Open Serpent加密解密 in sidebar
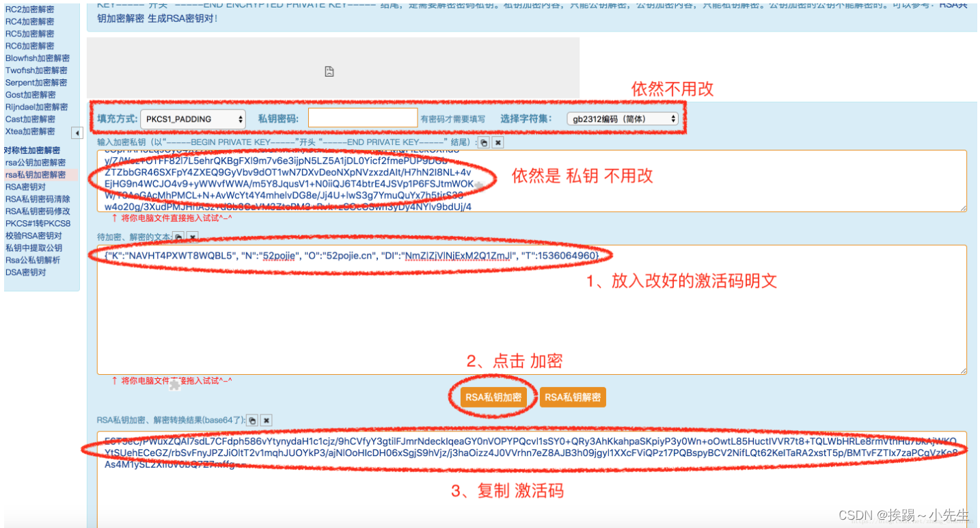 tap(36, 83)
